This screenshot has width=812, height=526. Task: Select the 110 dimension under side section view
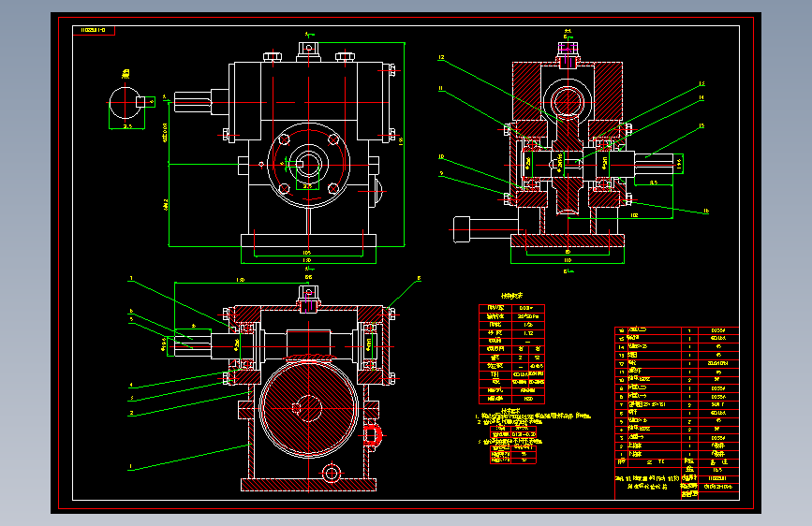(x=568, y=260)
